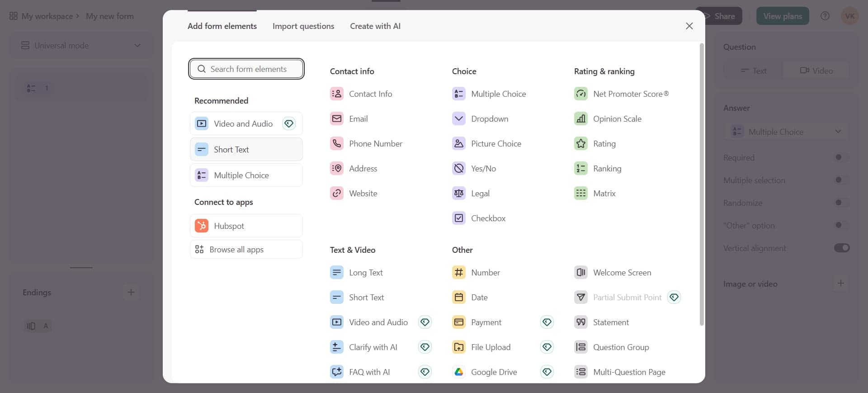Click the Browse all apps button
The width and height of the screenshot is (868, 393).
246,250
